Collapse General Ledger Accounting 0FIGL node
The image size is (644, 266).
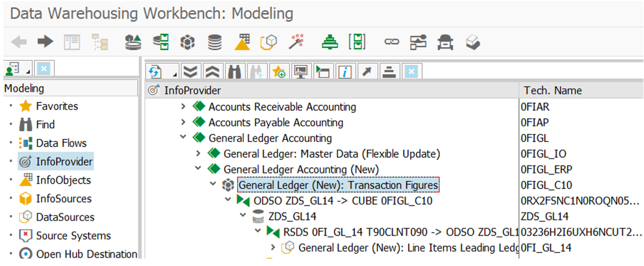(x=183, y=138)
